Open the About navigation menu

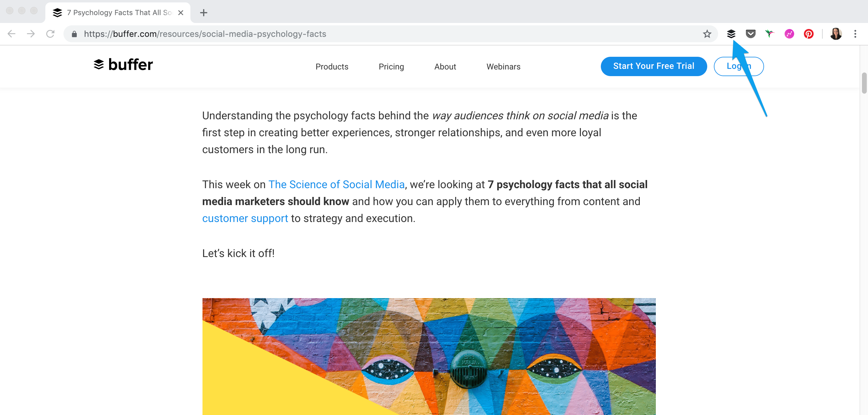click(445, 66)
